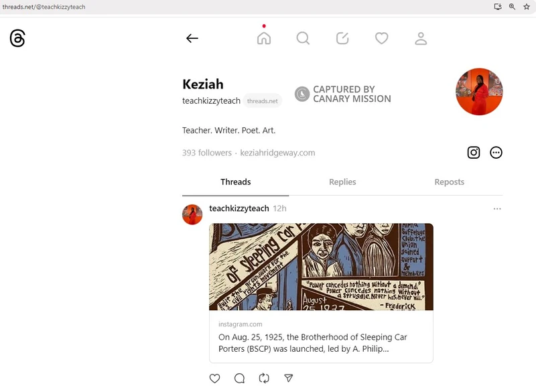This screenshot has height=392, width=536.
Task: Switch to the Replies tab
Action: (x=342, y=182)
